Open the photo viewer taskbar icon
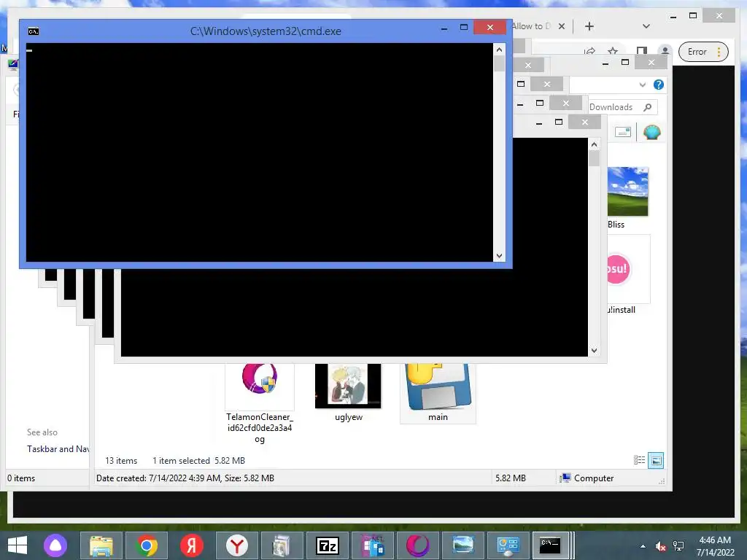The height and width of the screenshot is (560, 747). click(x=463, y=545)
